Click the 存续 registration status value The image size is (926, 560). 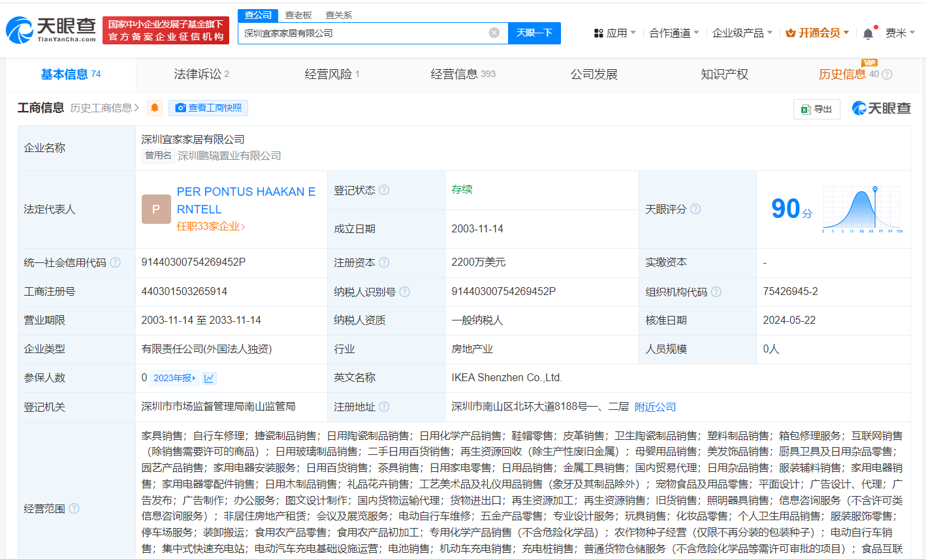click(462, 189)
